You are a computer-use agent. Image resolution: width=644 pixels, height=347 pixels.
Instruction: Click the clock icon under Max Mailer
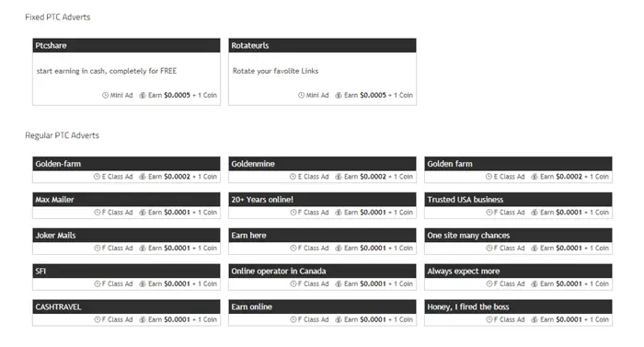[98, 212]
